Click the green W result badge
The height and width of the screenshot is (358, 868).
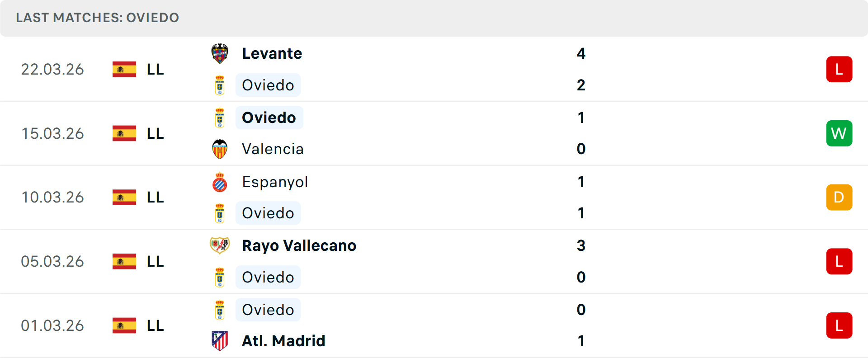click(x=839, y=133)
